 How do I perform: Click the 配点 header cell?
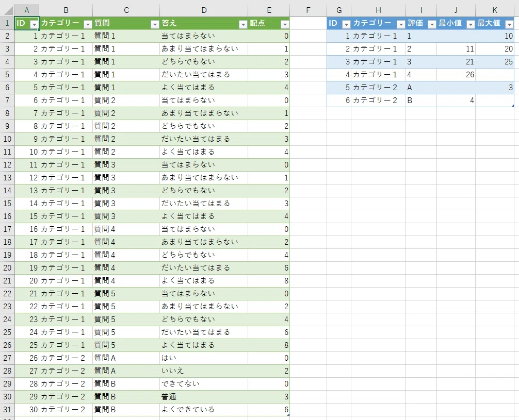click(269, 23)
